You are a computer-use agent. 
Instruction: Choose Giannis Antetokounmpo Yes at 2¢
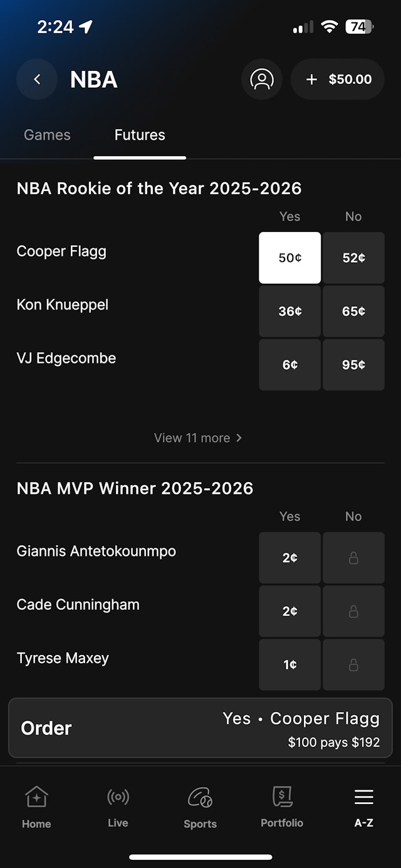coord(289,558)
